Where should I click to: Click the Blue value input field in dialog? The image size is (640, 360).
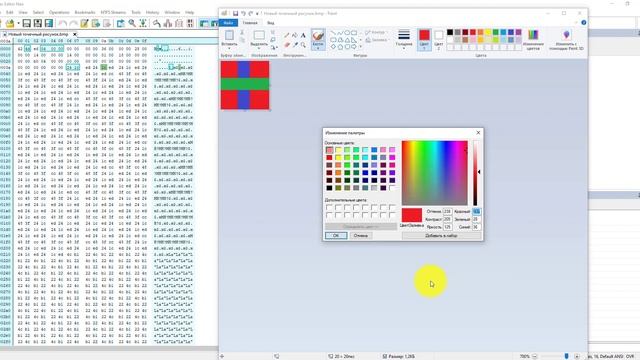476,227
